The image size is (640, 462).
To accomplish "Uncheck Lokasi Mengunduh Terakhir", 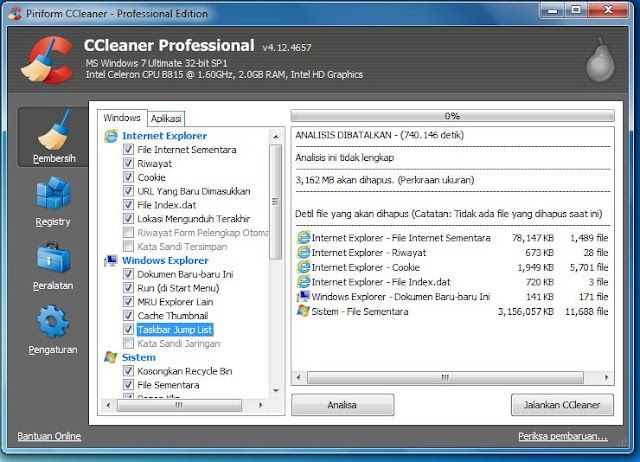I will [128, 218].
